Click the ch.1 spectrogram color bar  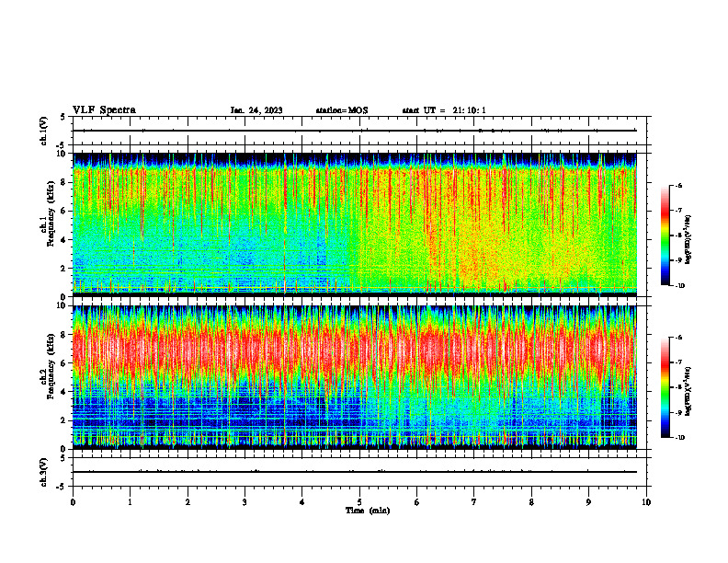pyautogui.click(x=665, y=236)
